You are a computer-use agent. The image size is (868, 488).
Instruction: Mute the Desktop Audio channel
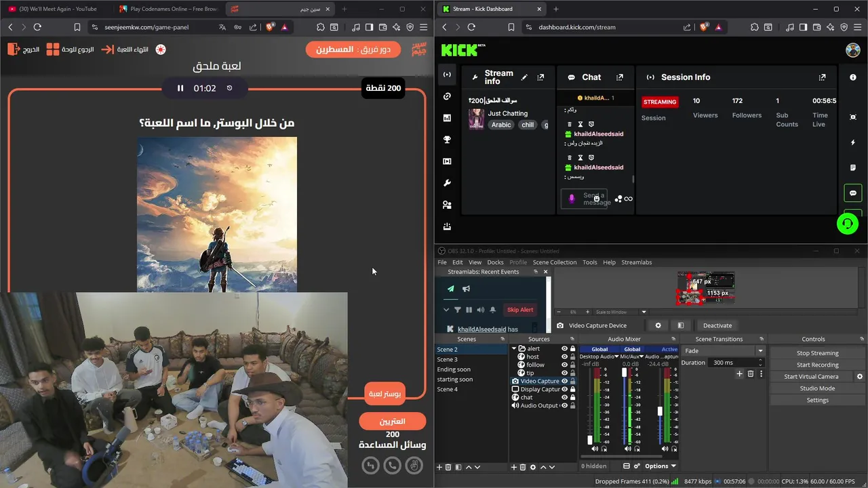(x=595, y=449)
